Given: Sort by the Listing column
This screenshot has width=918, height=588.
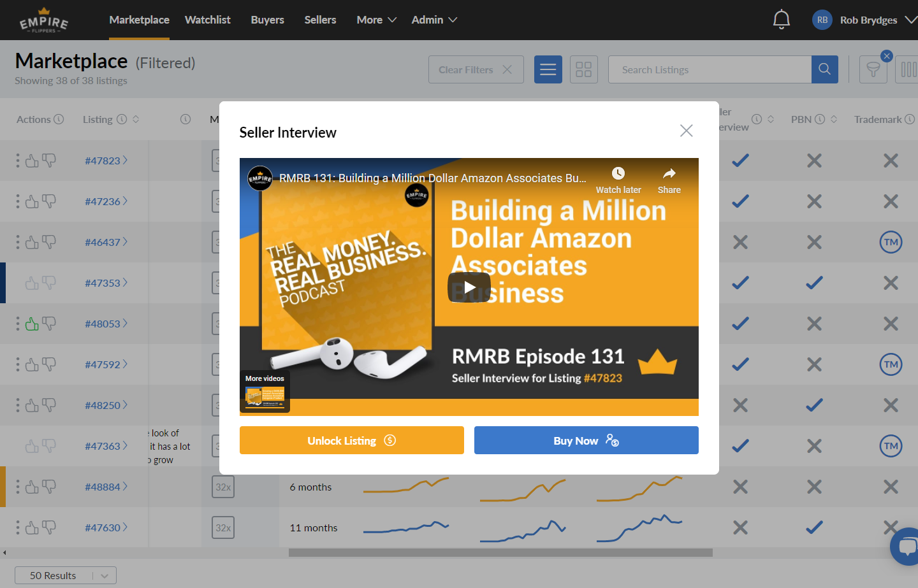Looking at the screenshot, I should 136,119.
